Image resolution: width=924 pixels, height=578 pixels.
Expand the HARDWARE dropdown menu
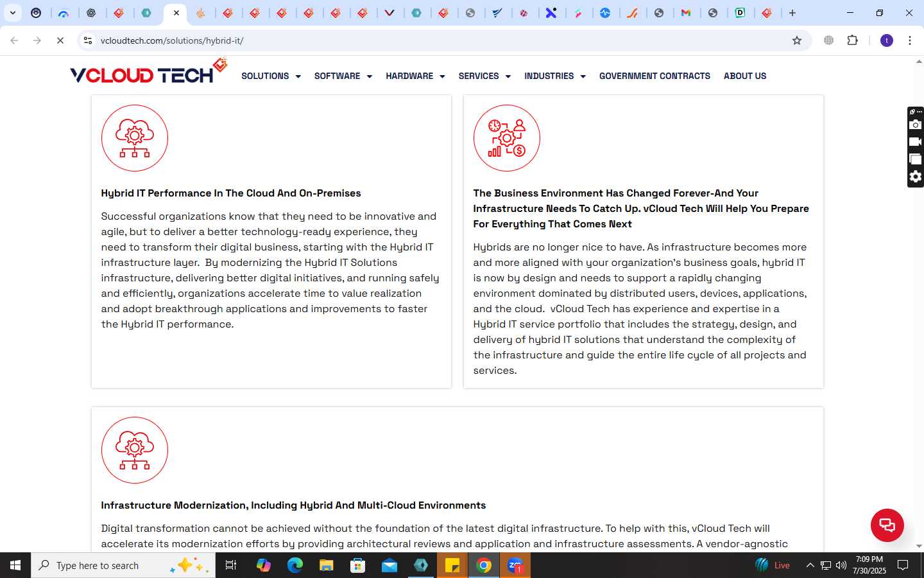pos(415,76)
